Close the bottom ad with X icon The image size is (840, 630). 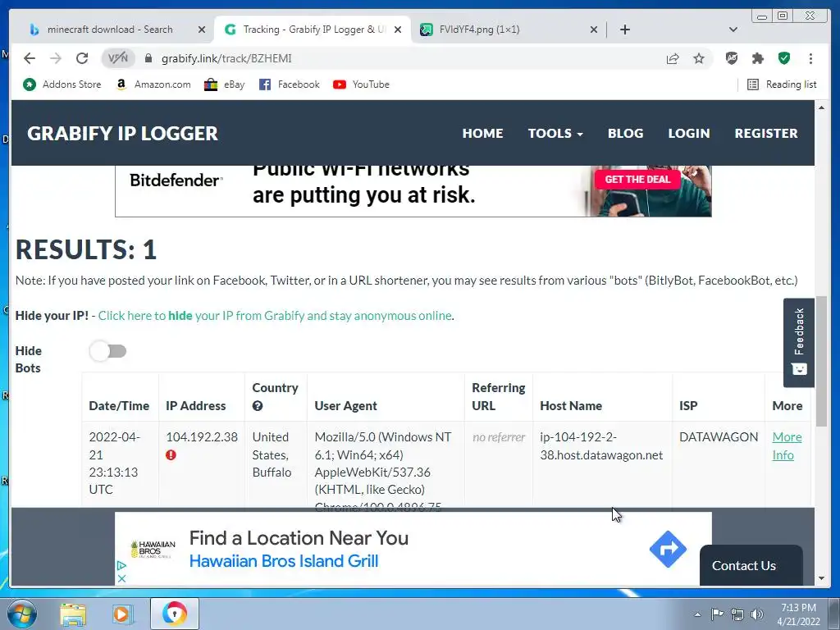[x=121, y=578]
